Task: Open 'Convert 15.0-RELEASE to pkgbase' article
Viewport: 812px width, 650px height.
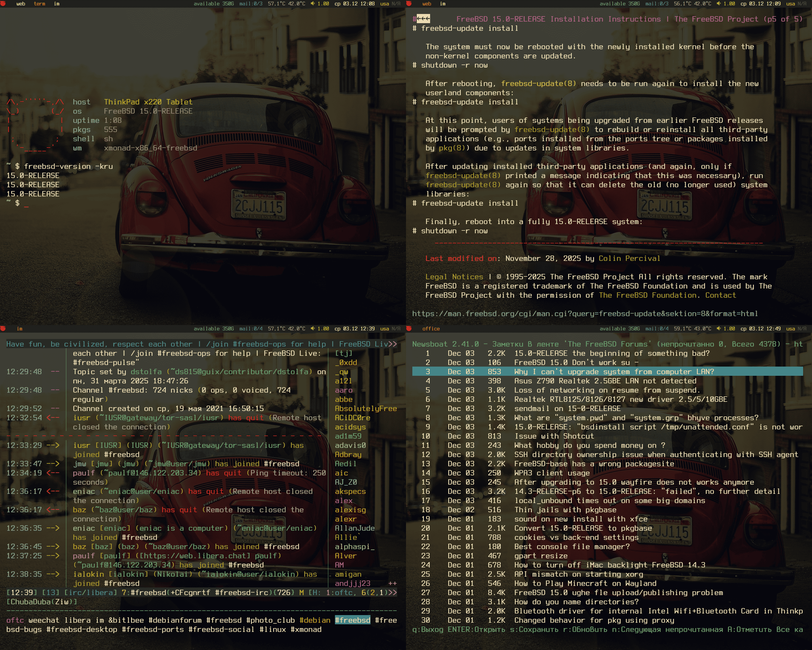Action: pos(583,528)
